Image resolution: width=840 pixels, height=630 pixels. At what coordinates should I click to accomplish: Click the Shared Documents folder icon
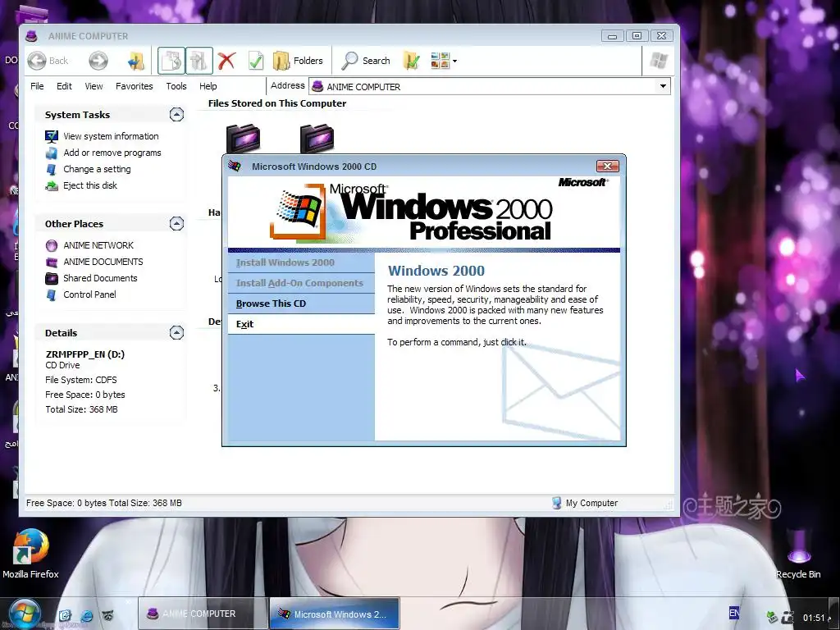tap(52, 279)
